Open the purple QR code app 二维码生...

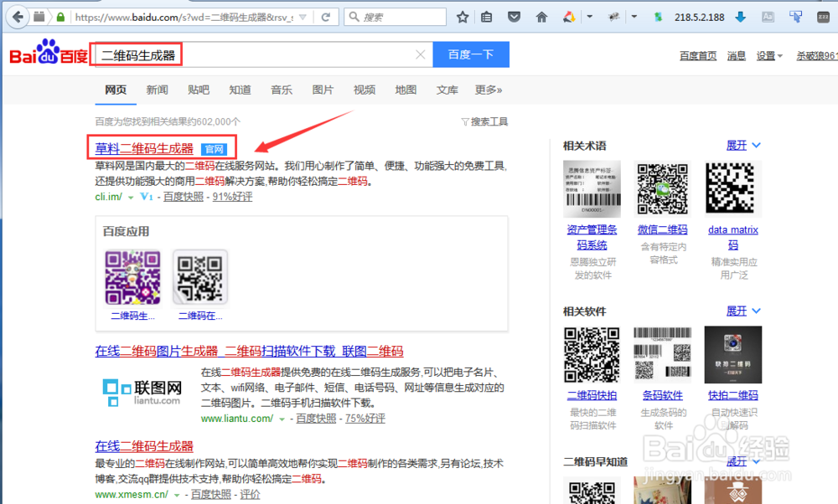[x=132, y=278]
